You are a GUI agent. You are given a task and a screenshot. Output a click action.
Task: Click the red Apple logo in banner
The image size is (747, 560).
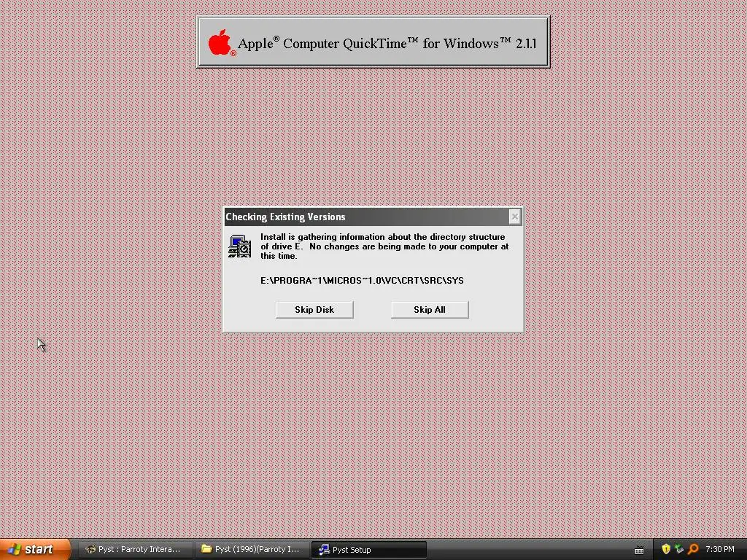click(220, 42)
